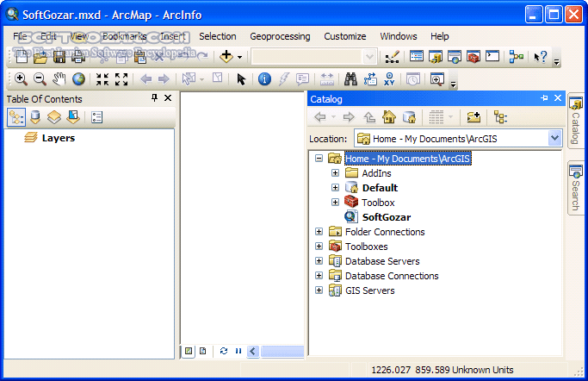588x381 pixels.
Task: Open the ArcToolbox red toolbox icon
Action: (473, 57)
